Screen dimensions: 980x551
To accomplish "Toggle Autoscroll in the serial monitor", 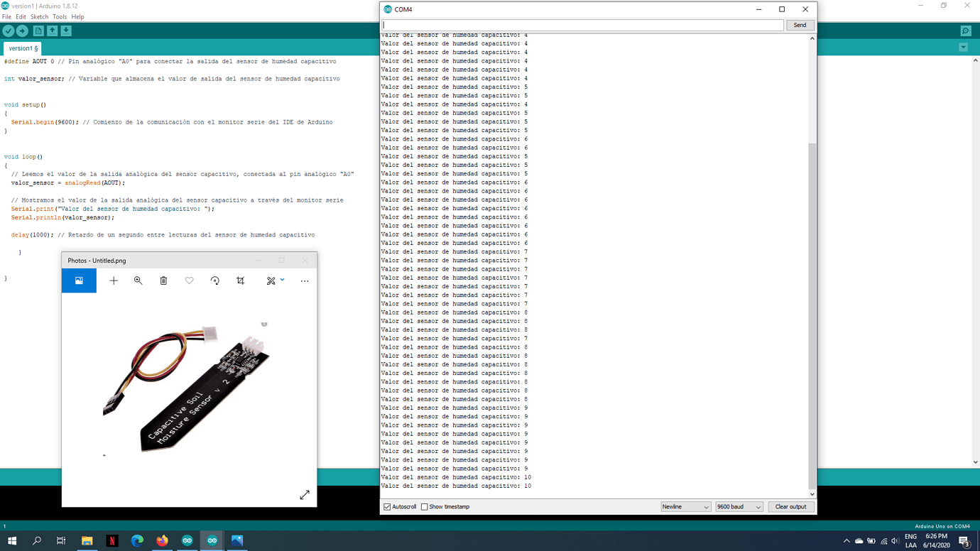I will click(x=386, y=506).
